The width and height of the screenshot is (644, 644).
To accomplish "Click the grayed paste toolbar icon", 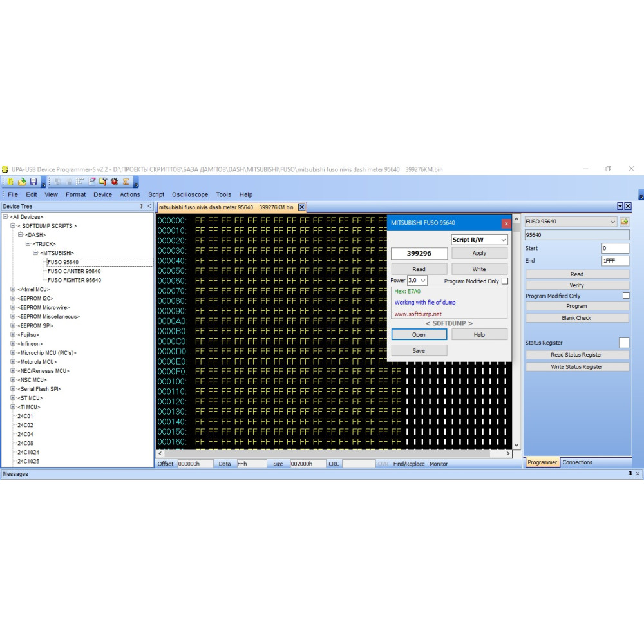I will tap(69, 182).
